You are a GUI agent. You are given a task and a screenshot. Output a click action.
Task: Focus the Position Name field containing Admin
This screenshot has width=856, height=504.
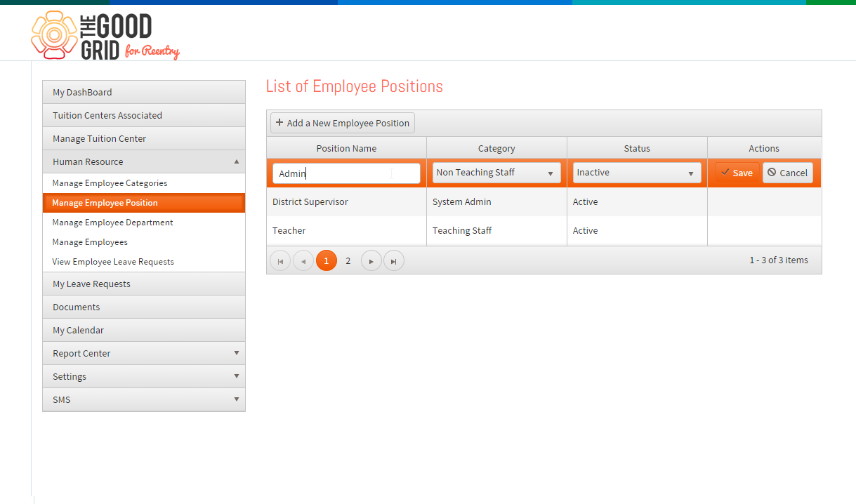tap(346, 173)
